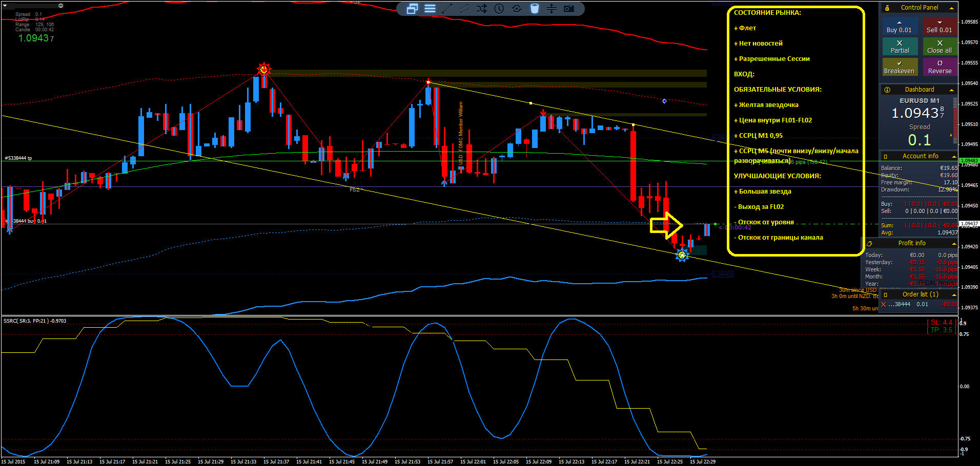Click the Drawdown 12.98% value
The image size is (980, 466).
click(x=948, y=189)
